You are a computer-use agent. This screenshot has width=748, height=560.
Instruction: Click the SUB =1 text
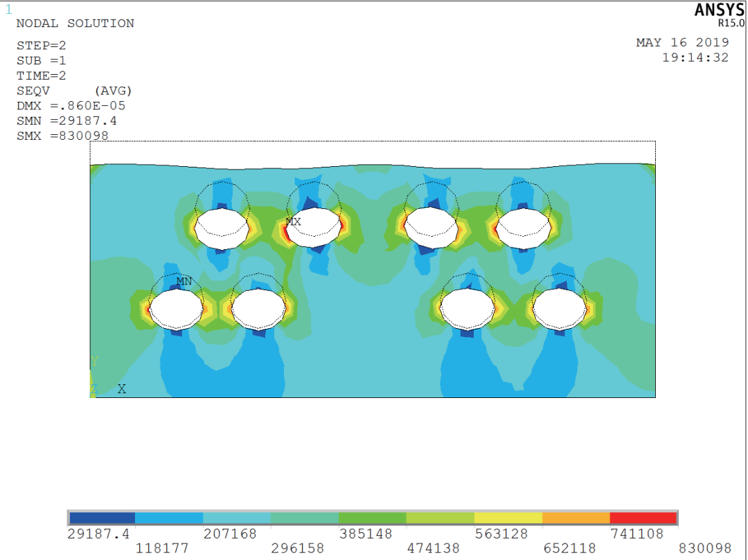pos(42,60)
